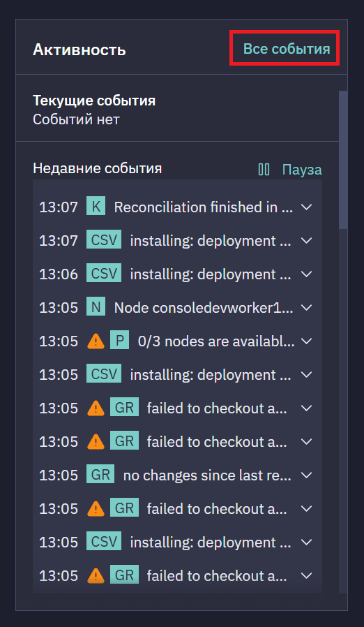Expand the 0/3 nodes are available event
364x627 pixels.
pyautogui.click(x=306, y=341)
